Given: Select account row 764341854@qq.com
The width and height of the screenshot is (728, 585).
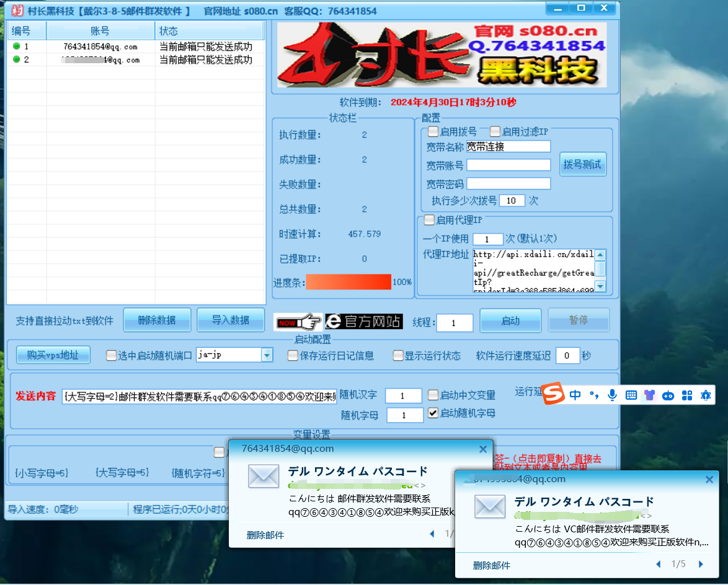Looking at the screenshot, I should [136, 46].
